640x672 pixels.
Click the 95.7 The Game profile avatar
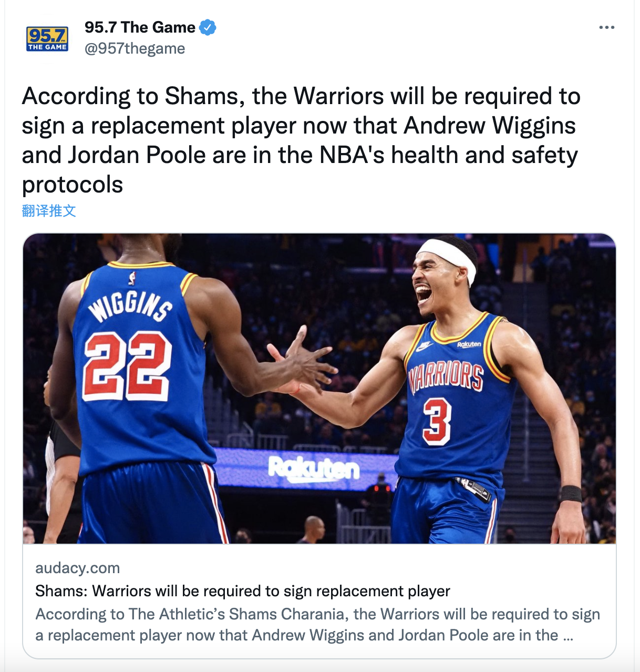47,38
